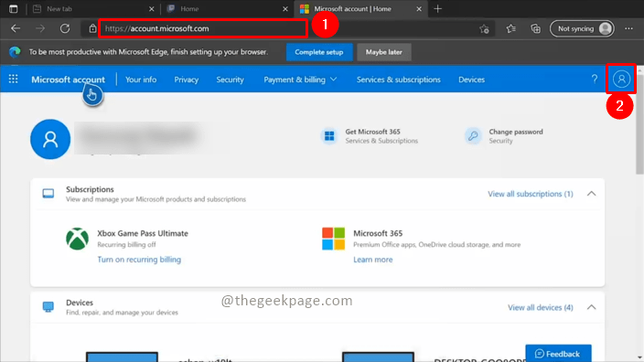This screenshot has width=644, height=362.
Task: Open the Favorites list icon
Action: [x=510, y=28]
